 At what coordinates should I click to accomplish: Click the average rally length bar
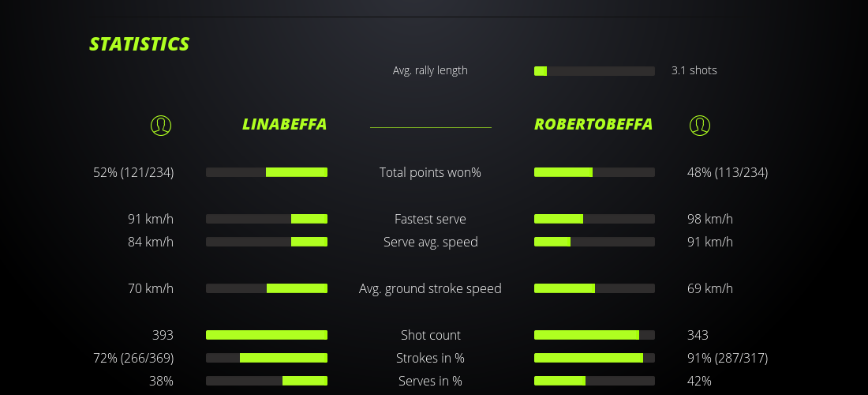pos(594,71)
